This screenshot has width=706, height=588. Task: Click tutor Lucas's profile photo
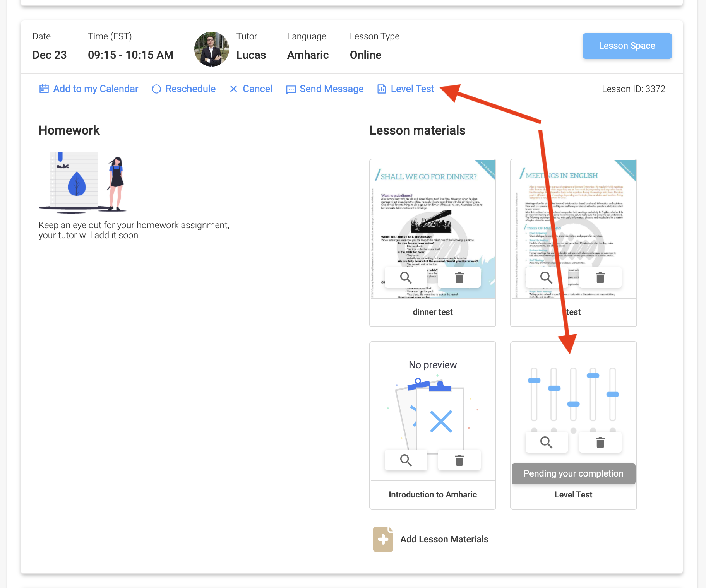(211, 49)
